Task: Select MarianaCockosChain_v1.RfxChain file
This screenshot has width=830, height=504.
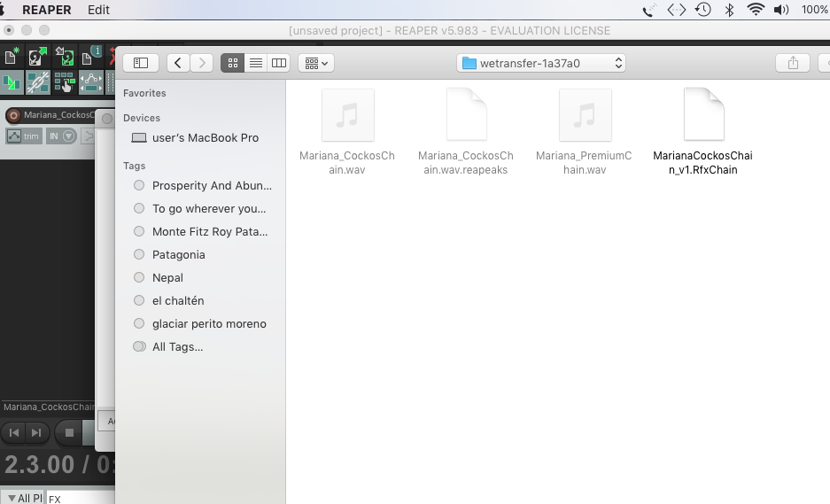Action: pyautogui.click(x=703, y=131)
